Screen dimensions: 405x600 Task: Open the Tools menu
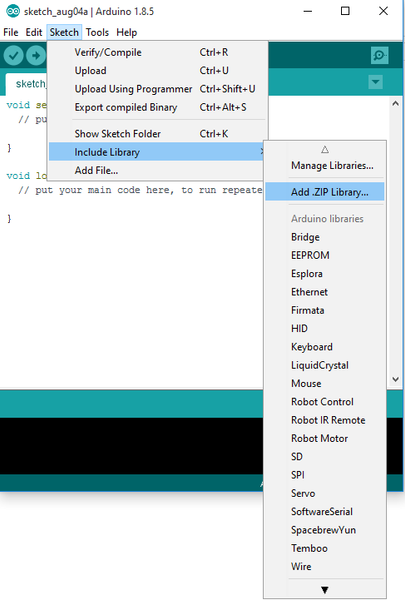click(97, 33)
